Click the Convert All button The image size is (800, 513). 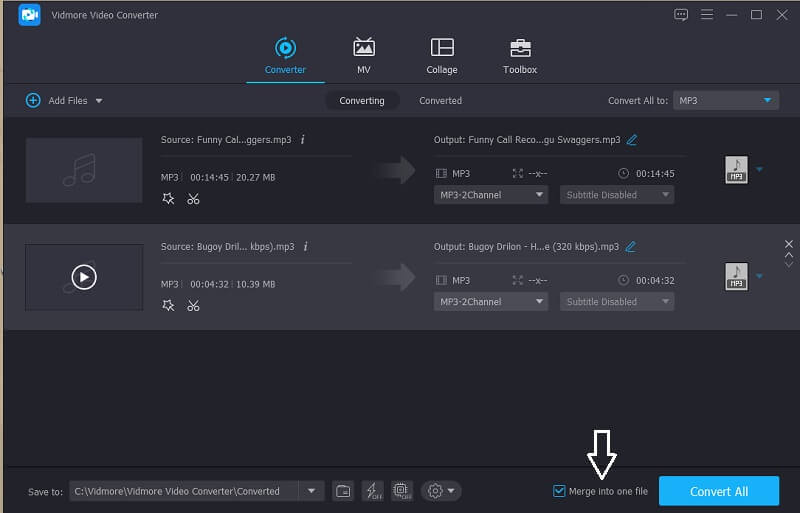(718, 491)
